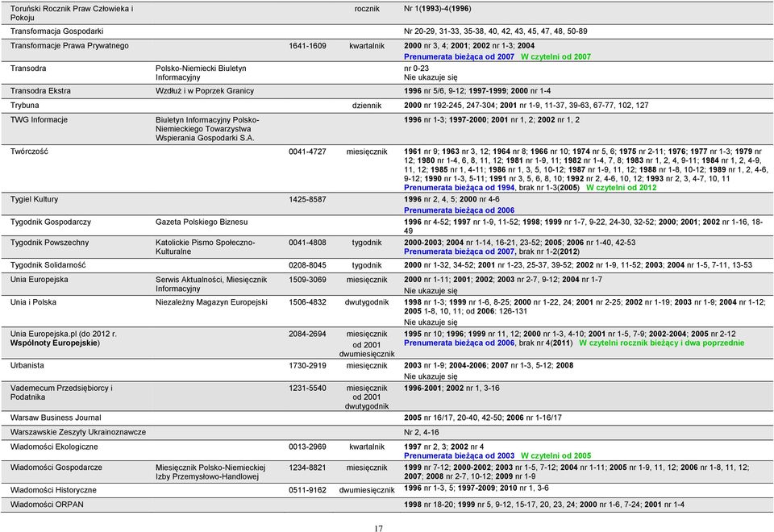Click "W czytelni od 2012" green text
Viewport: 774px width, 532px height.
point(621,188)
